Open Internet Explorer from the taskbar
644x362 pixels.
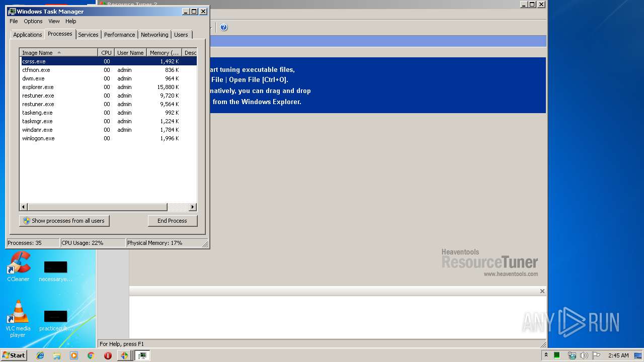tap(41, 355)
